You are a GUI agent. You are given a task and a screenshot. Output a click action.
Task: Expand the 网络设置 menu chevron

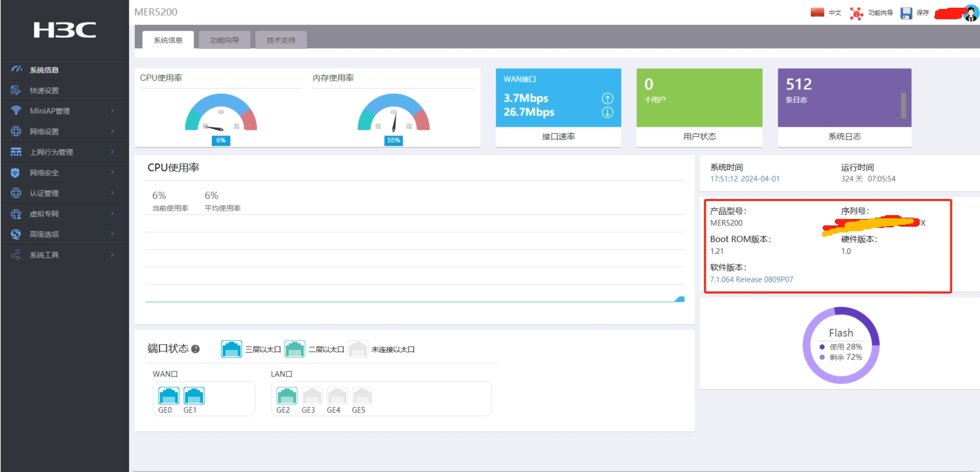coord(112,132)
